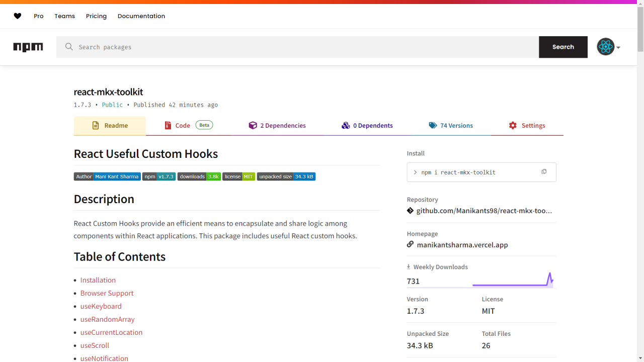Click the React avatar profile icon
This screenshot has width=644, height=362.
(605, 47)
